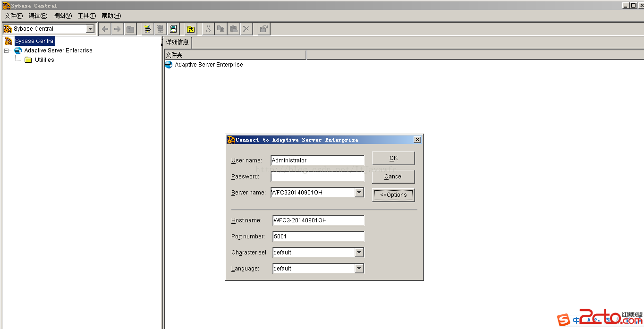Confirm the connection with OK button
This screenshot has height=329, width=644.
393,158
